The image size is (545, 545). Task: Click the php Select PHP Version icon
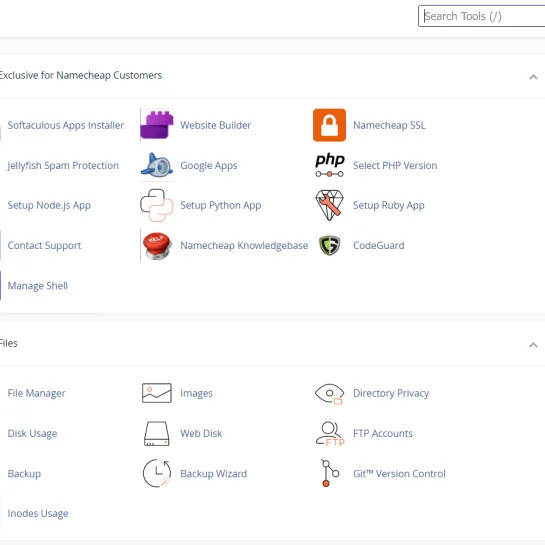329,165
